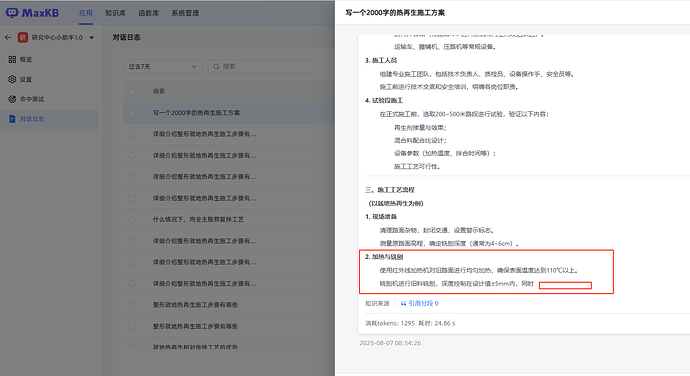This screenshot has width=690, height=376.
Task: Open the 引用分段 0 link
Action: 423,303
